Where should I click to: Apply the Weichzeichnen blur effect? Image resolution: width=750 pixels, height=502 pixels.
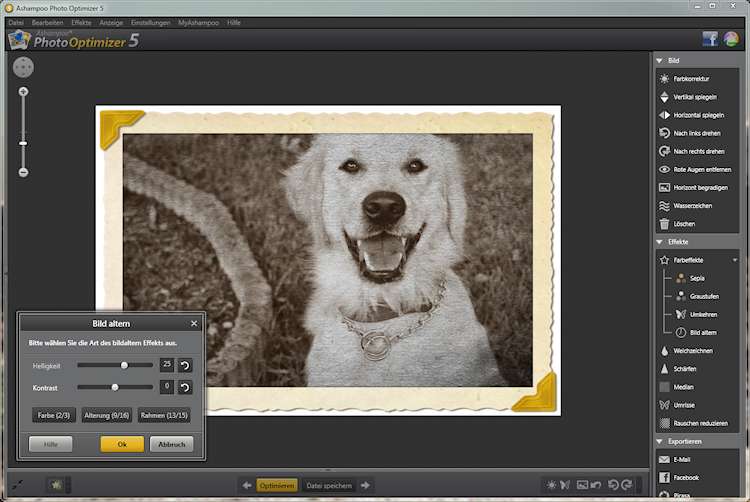coord(664,351)
